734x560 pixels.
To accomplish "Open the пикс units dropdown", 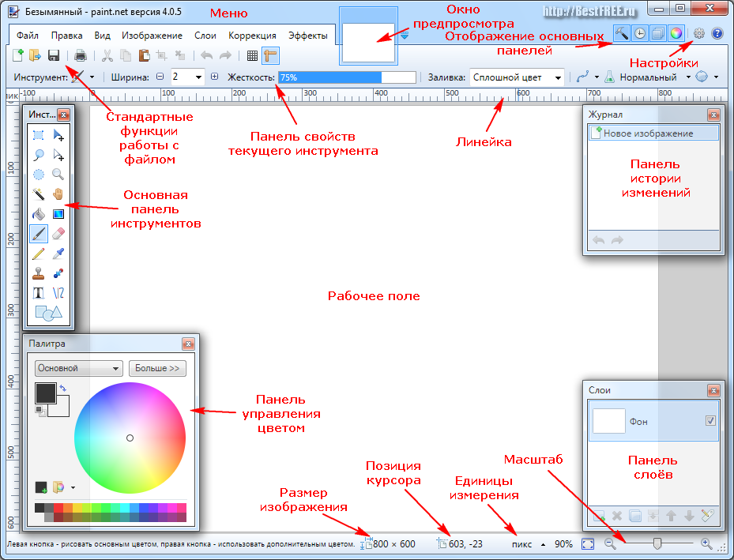I will [x=543, y=544].
